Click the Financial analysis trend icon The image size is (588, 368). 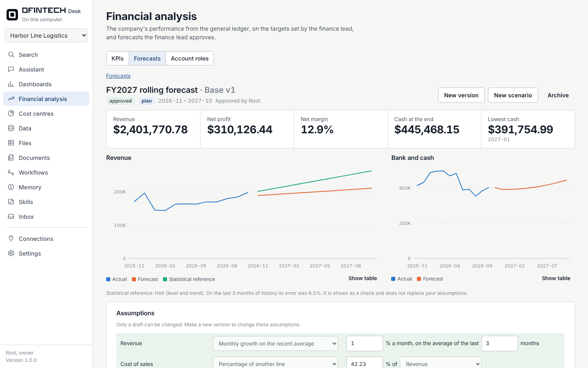(11, 99)
